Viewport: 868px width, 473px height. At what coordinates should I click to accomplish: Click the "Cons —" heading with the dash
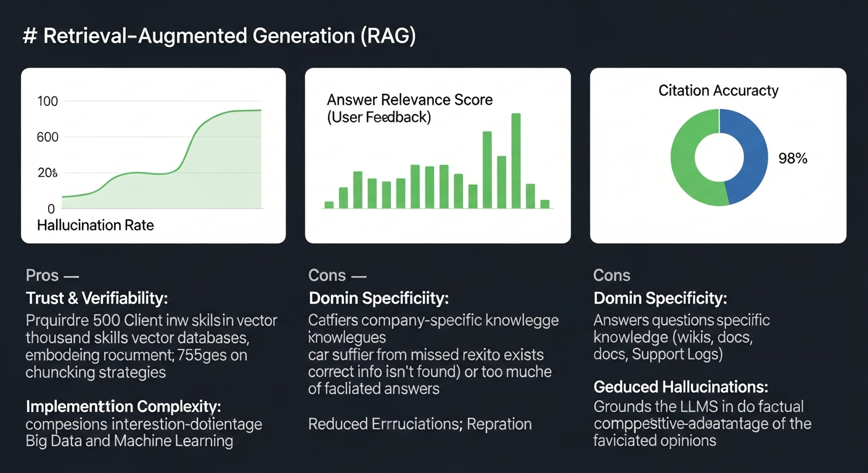[x=337, y=275]
